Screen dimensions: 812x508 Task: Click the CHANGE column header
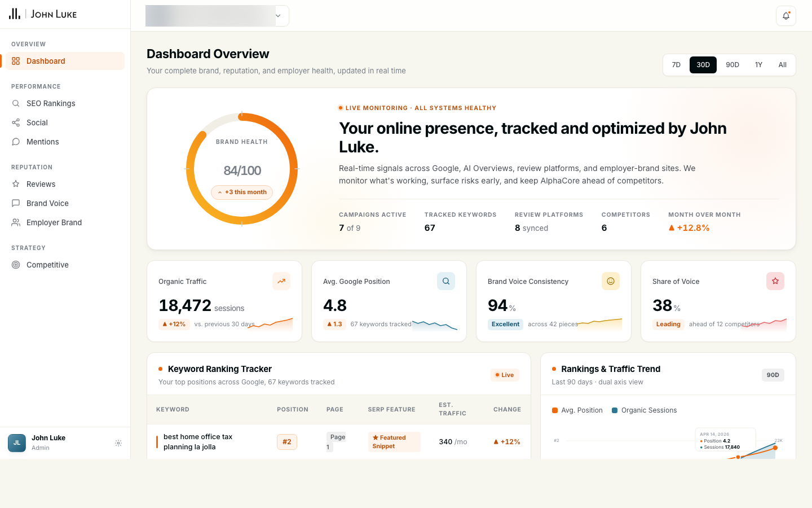[x=507, y=410]
